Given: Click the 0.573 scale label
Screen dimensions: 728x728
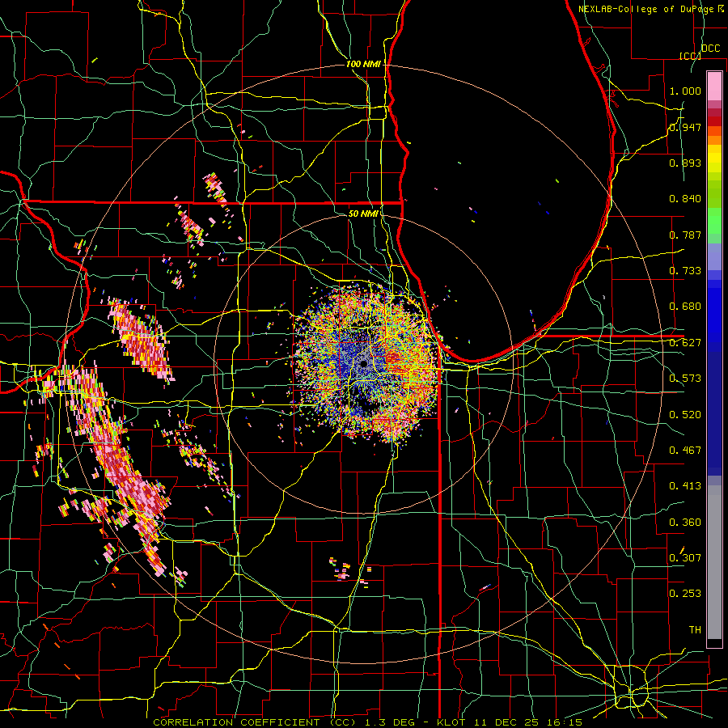Looking at the screenshot, I should (685, 379).
